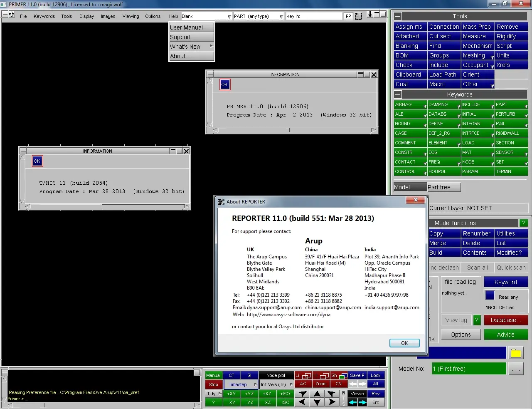The image size is (532, 409).
Task: Toggle the SI display button
Action: (x=249, y=375)
